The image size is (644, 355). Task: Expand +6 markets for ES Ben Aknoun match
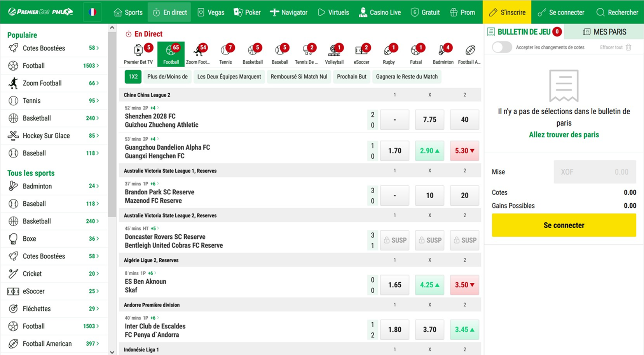[152, 273]
